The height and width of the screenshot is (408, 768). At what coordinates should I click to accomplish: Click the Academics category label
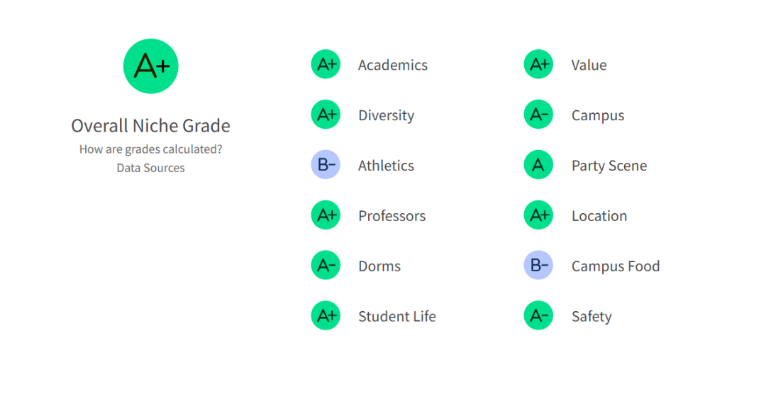coord(392,65)
